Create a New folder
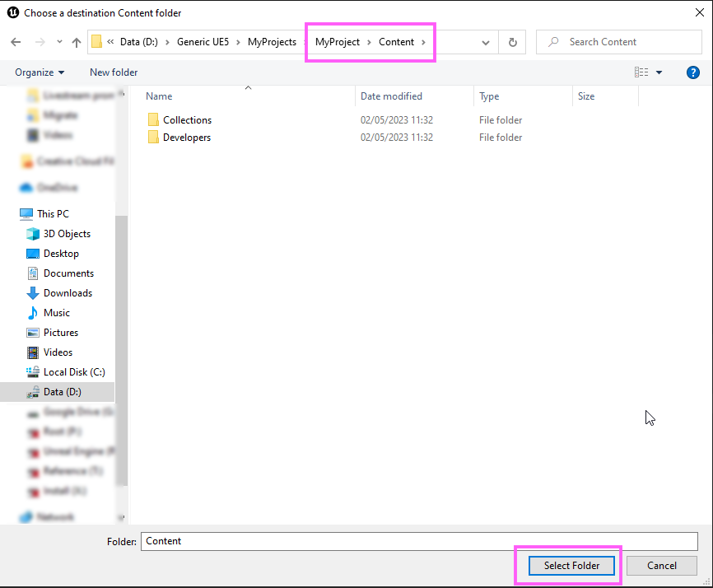 [x=114, y=72]
